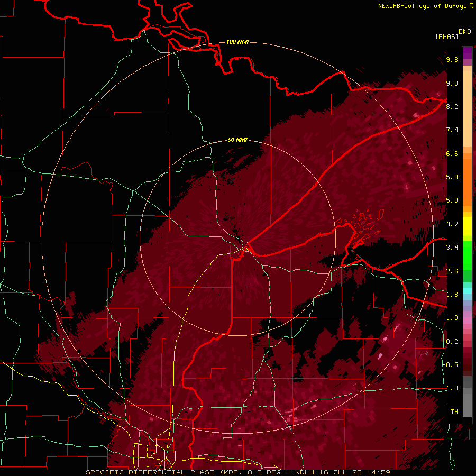
Task: Click the 4.2 legend value
Action: click(x=452, y=224)
